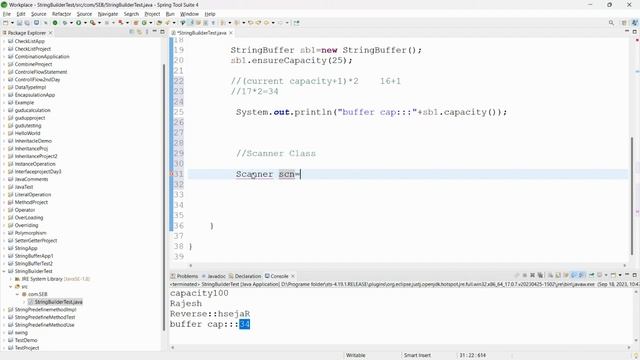
Task: Click the green Run toolbar button
Action: coord(78,23)
